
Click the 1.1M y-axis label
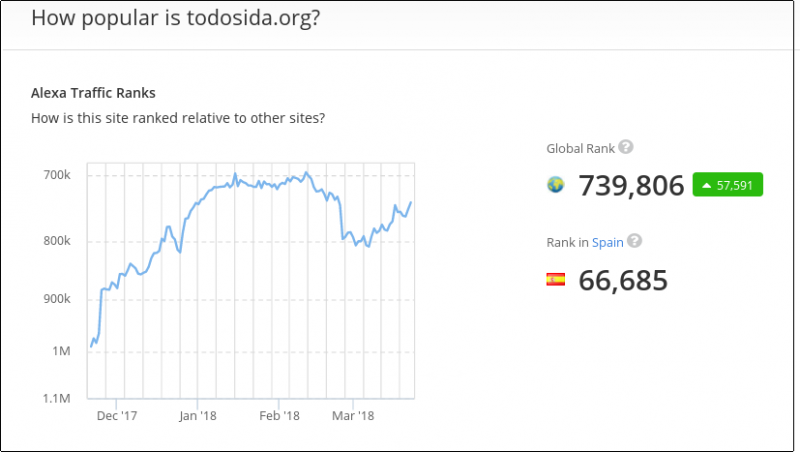[57, 398]
